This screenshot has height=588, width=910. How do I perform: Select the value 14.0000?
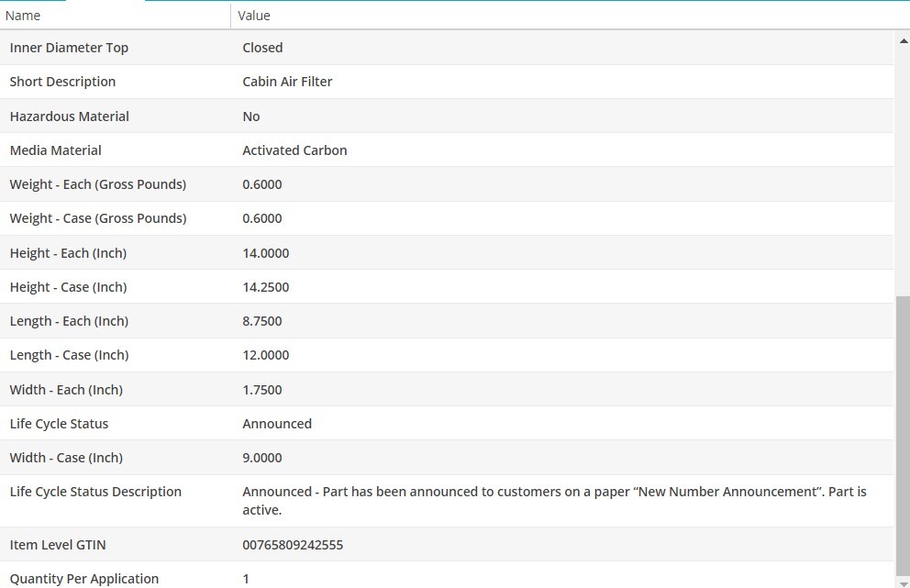(x=266, y=253)
